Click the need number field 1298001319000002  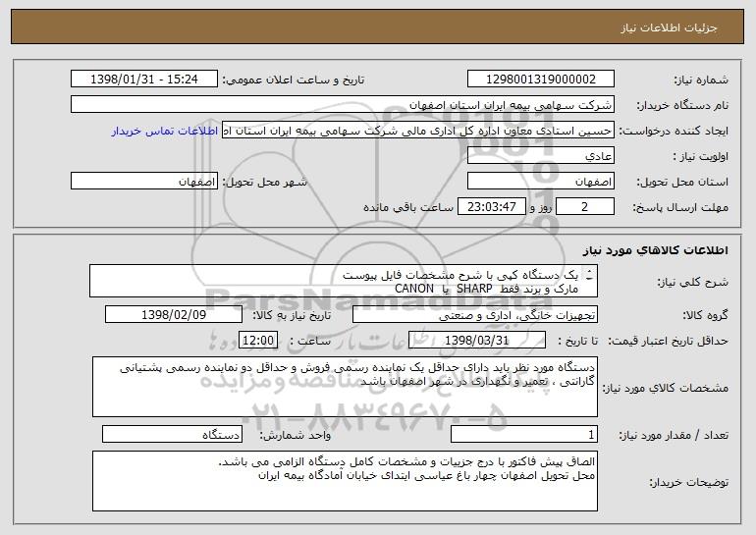point(540,80)
